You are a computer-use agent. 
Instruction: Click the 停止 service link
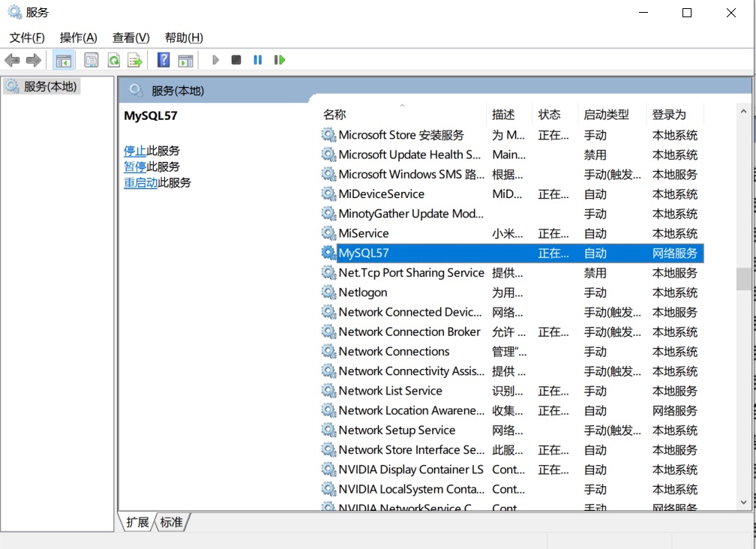[x=135, y=151]
